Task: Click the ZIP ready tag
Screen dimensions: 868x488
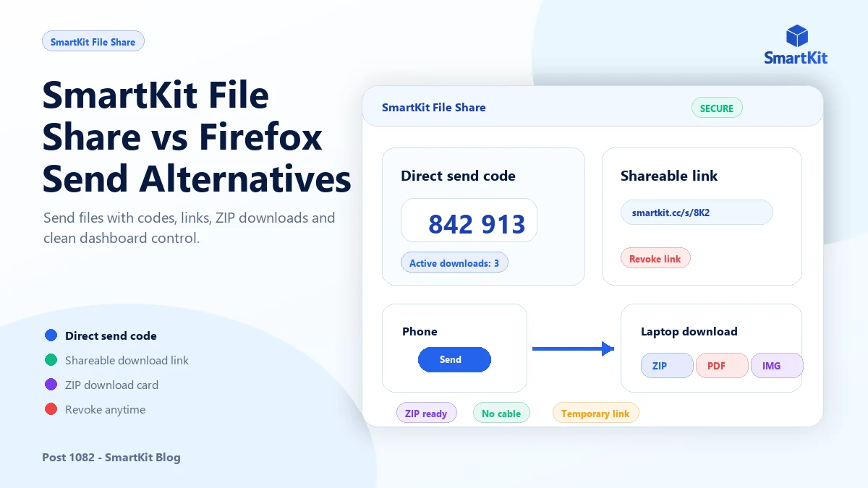Action: click(426, 413)
